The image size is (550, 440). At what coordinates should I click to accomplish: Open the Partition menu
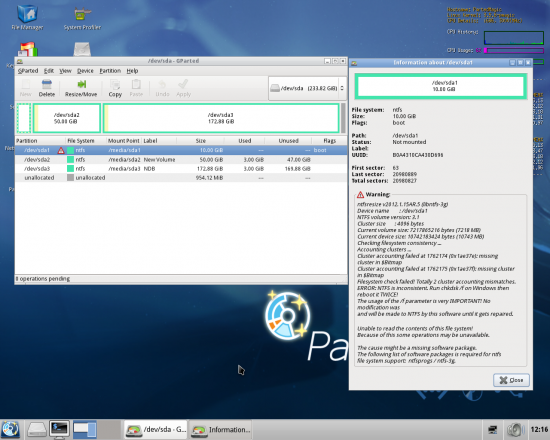click(110, 71)
